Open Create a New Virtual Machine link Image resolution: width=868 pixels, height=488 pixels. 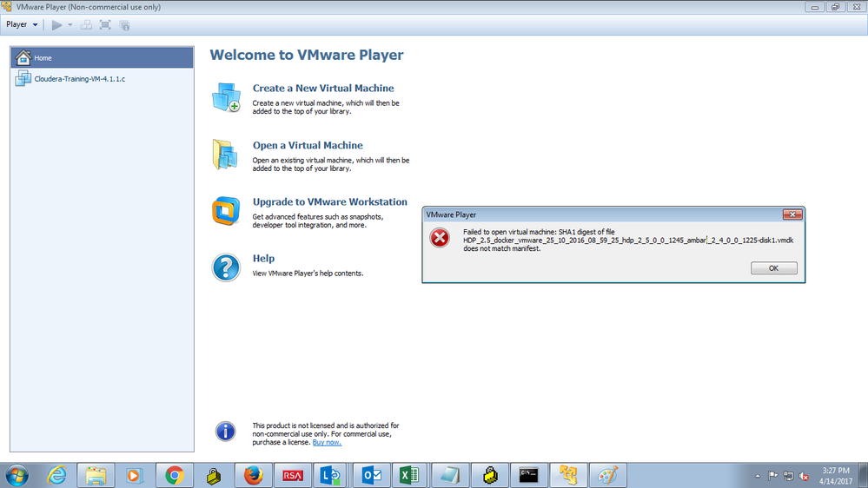tap(323, 88)
